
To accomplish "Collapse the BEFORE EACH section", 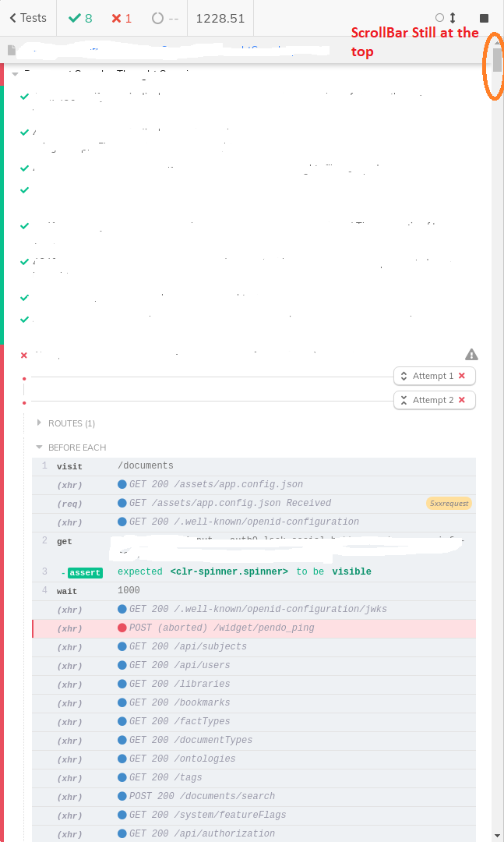I will 71,448.
